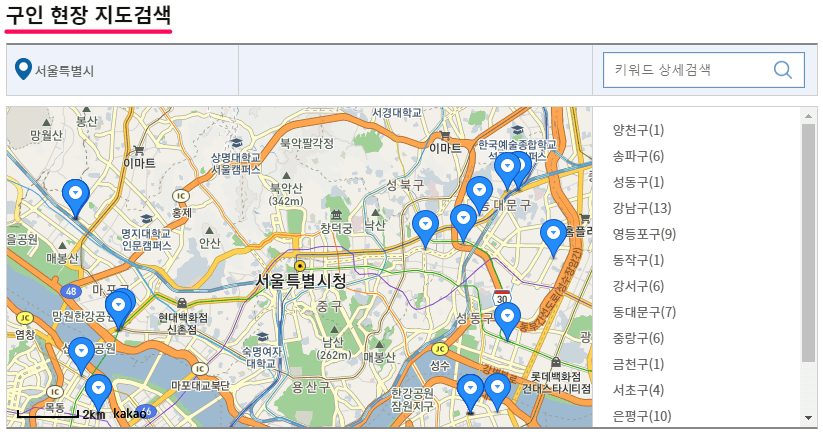Select 서초구(4) in the district list
The height and width of the screenshot is (434, 823).
[x=638, y=390]
